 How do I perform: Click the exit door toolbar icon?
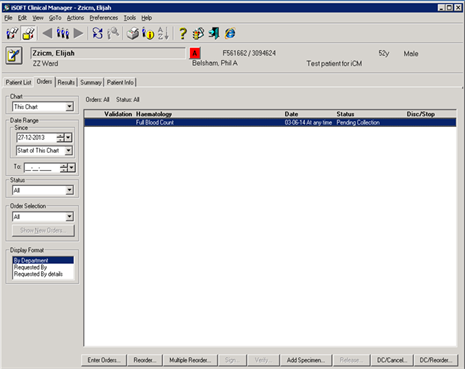[x=214, y=33]
